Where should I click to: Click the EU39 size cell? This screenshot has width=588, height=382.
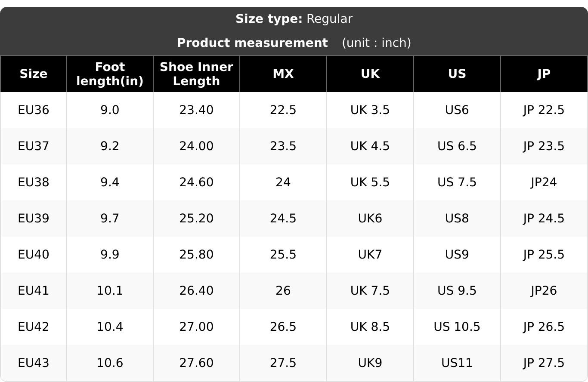pos(34,219)
